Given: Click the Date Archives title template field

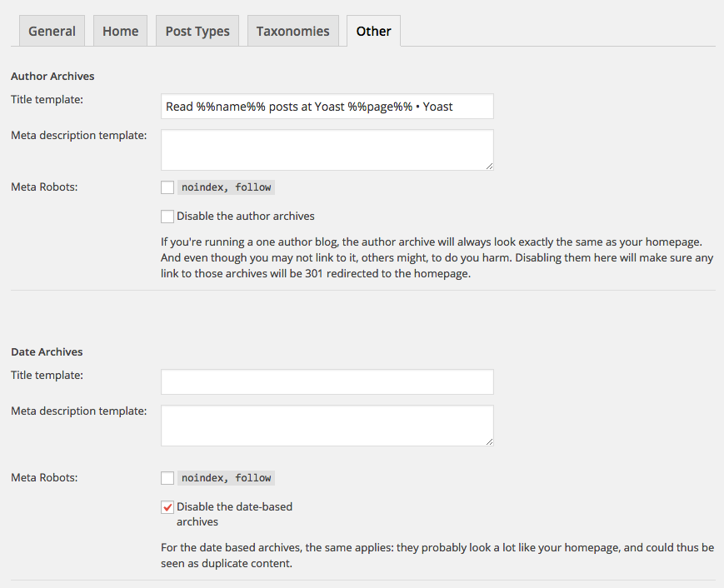Looking at the screenshot, I should pyautogui.click(x=327, y=381).
